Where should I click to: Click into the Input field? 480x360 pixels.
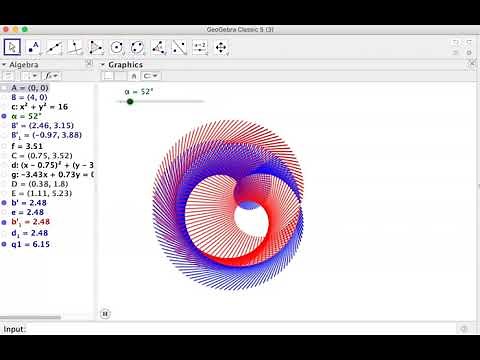coord(242,329)
